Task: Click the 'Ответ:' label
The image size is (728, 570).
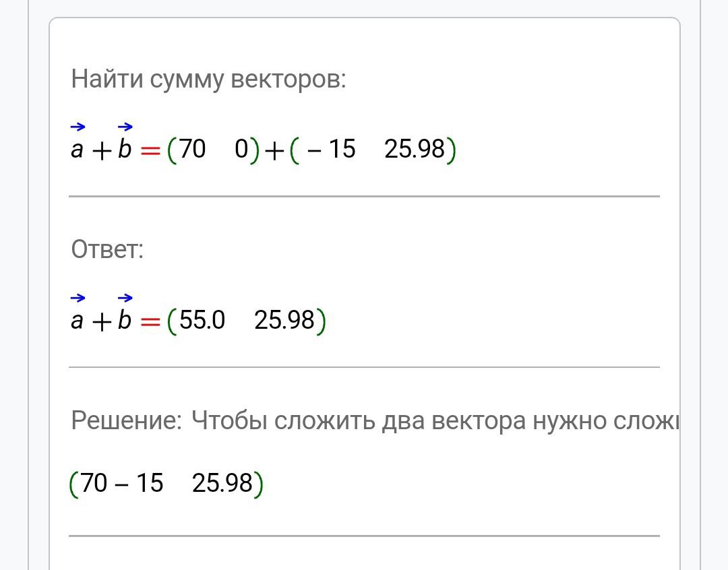Action: pos(107,250)
